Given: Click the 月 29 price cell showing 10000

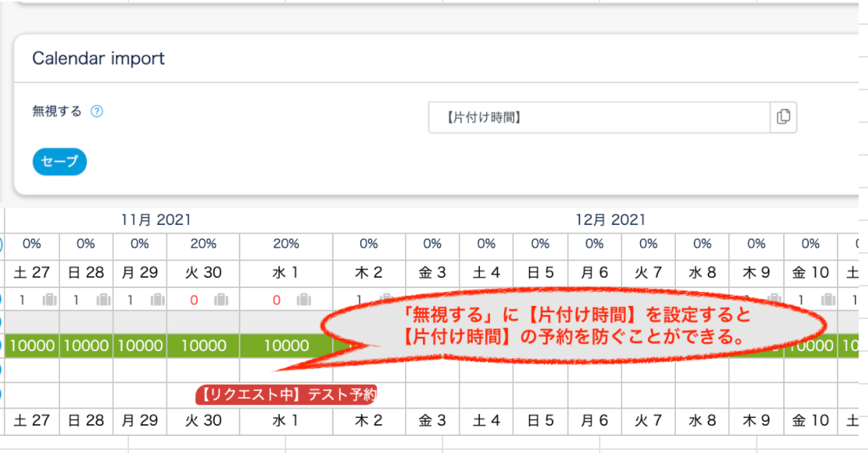Looking at the screenshot, I should [x=140, y=346].
